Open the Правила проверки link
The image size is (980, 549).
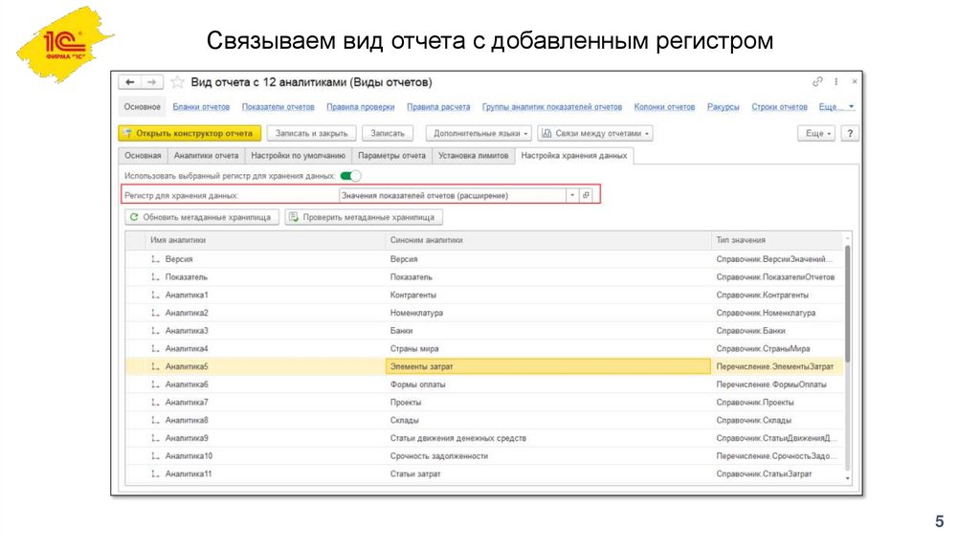point(361,107)
